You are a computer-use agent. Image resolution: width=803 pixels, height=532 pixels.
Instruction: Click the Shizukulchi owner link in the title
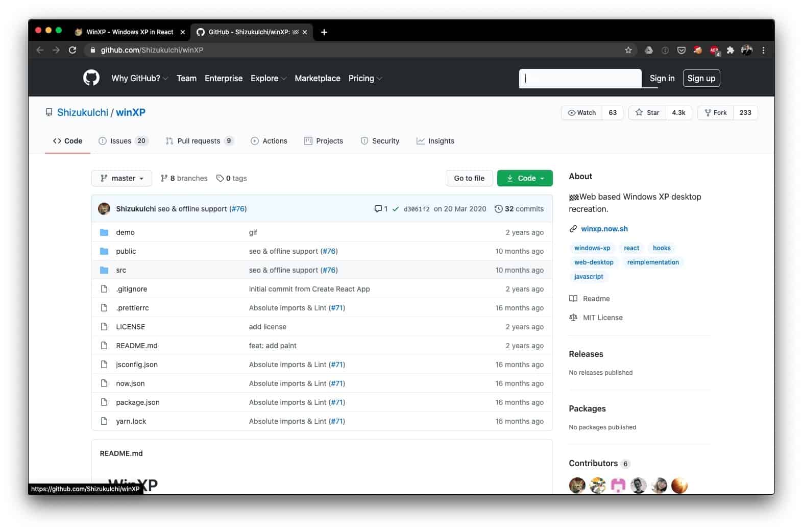coord(83,112)
